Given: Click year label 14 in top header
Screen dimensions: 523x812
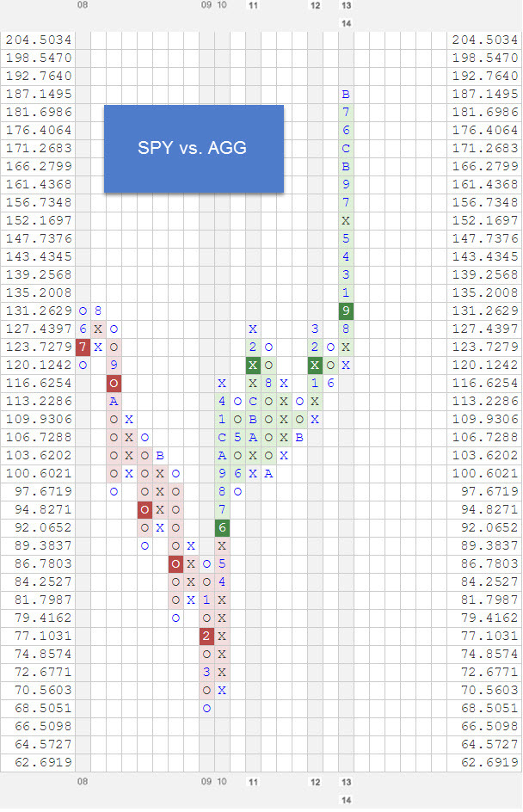Looking at the screenshot, I should coord(347,23).
